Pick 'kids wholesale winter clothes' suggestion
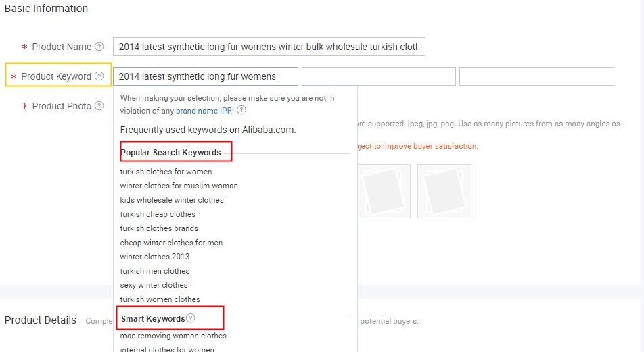 (x=172, y=200)
